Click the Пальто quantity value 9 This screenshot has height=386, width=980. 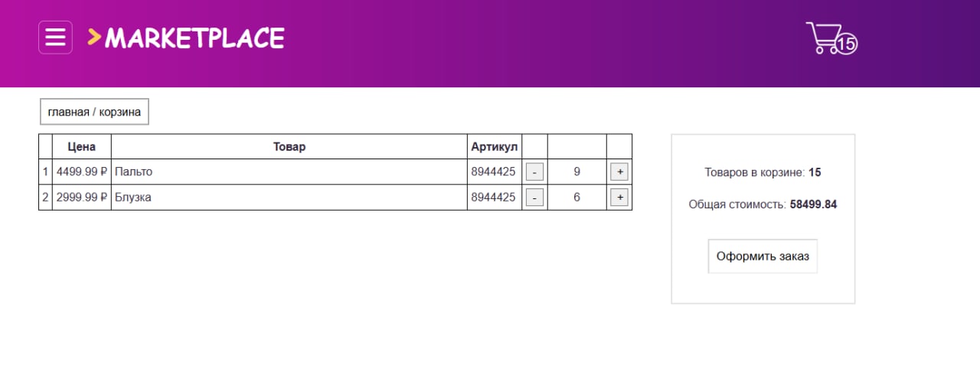[577, 172]
